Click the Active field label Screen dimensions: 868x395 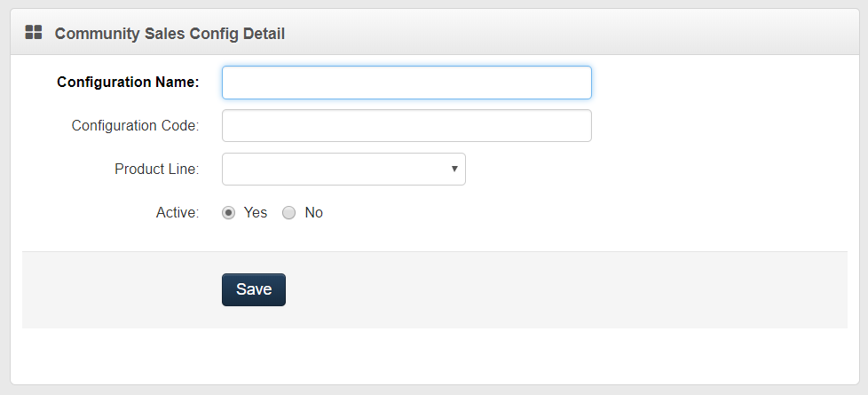point(178,213)
